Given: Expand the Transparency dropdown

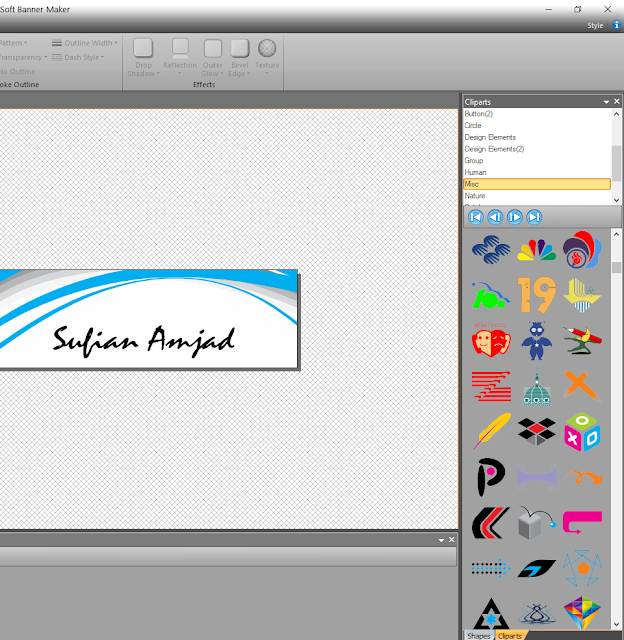Looking at the screenshot, I should (x=23, y=57).
